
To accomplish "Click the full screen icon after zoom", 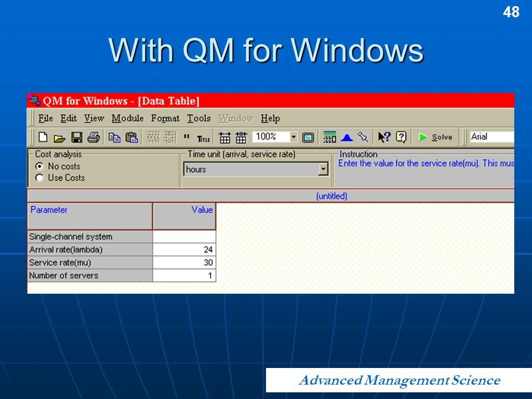I will tap(308, 138).
